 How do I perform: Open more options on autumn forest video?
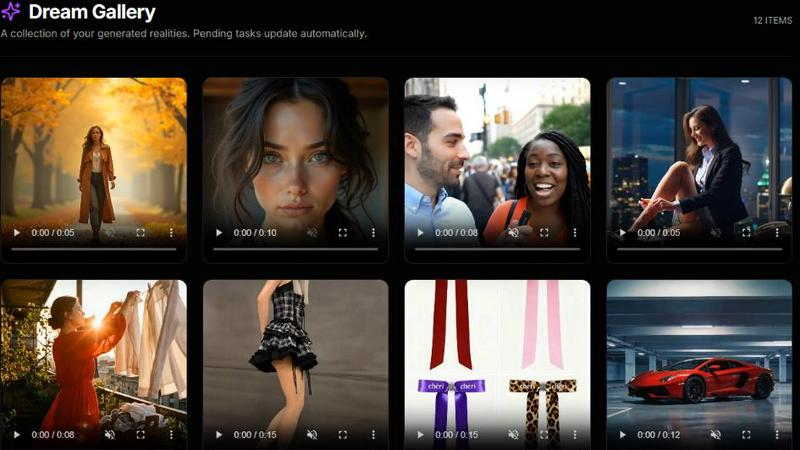point(171,233)
